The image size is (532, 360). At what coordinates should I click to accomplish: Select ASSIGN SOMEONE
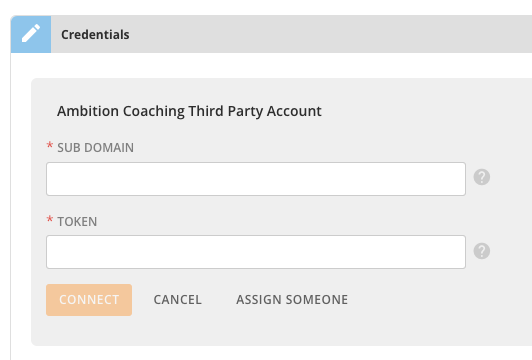[x=292, y=300]
